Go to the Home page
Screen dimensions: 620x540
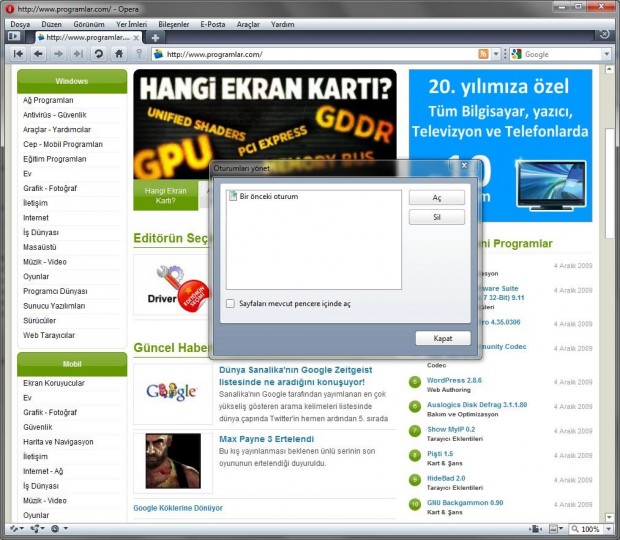pos(119,54)
